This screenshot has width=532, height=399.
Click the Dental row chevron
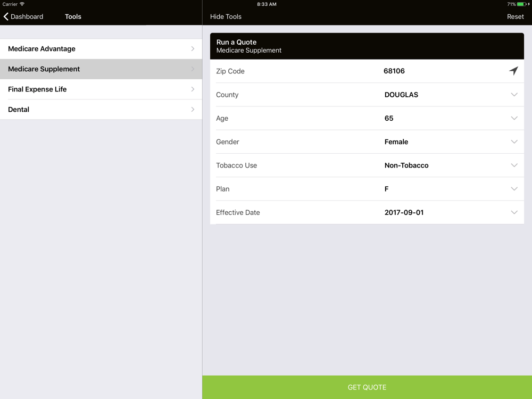pos(193,110)
